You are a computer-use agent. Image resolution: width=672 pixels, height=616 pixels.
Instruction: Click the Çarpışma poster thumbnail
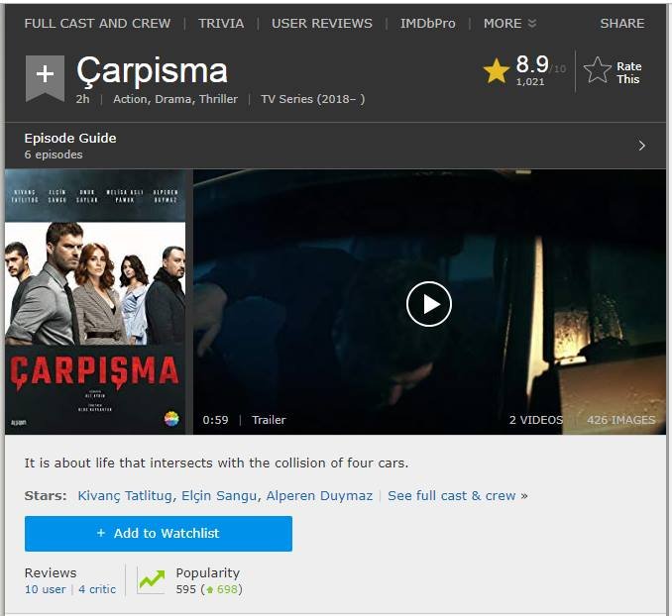click(95, 302)
